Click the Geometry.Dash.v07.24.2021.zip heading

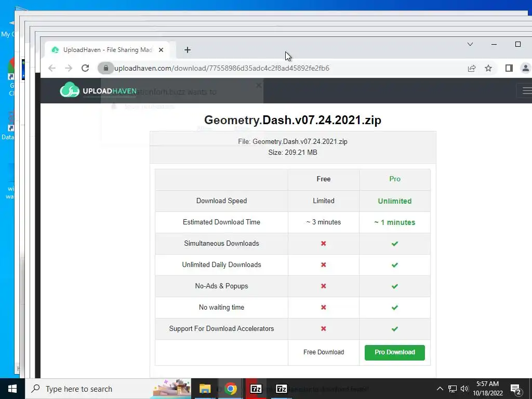tap(292, 120)
